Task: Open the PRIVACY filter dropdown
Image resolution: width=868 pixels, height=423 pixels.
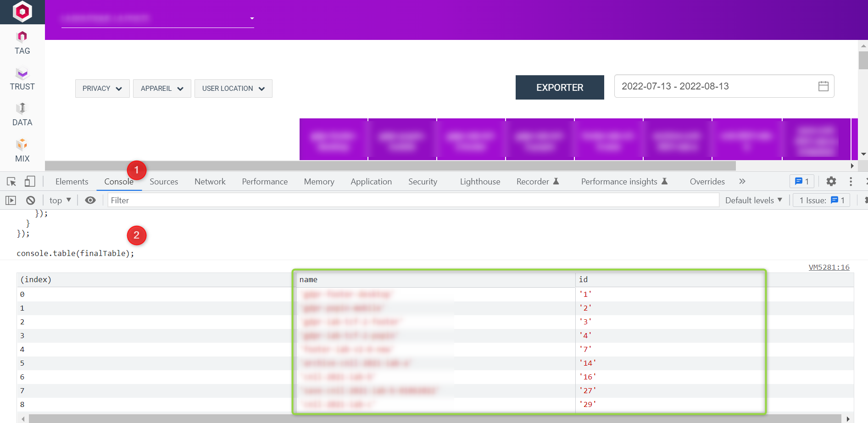Action: (102, 88)
